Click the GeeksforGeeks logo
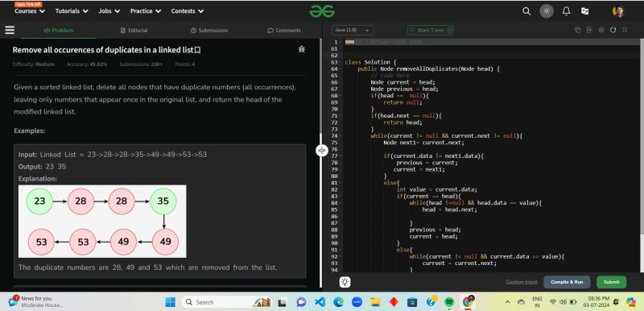 click(322, 11)
